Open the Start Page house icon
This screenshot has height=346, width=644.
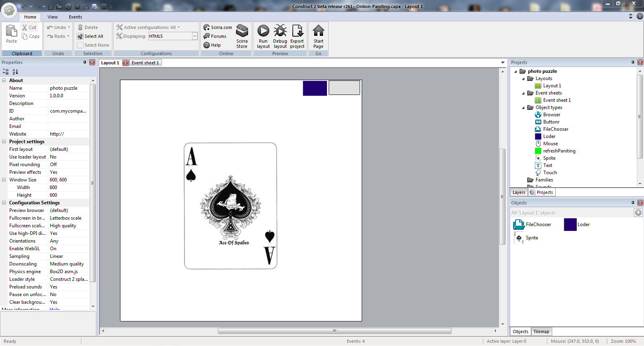(x=319, y=31)
